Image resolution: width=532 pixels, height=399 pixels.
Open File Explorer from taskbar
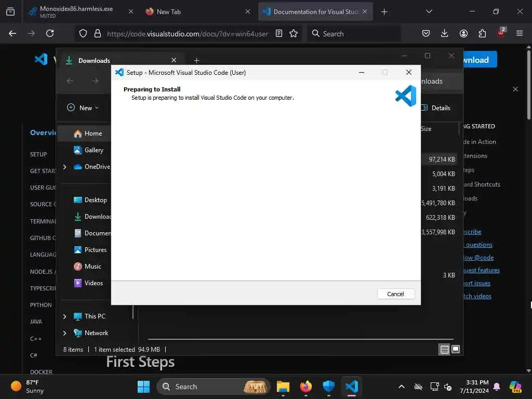click(283, 387)
